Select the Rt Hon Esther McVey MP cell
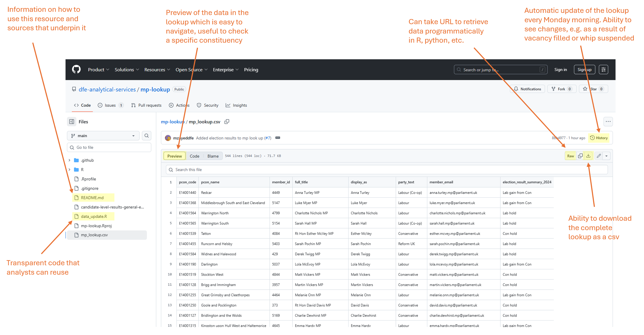 [320, 234]
